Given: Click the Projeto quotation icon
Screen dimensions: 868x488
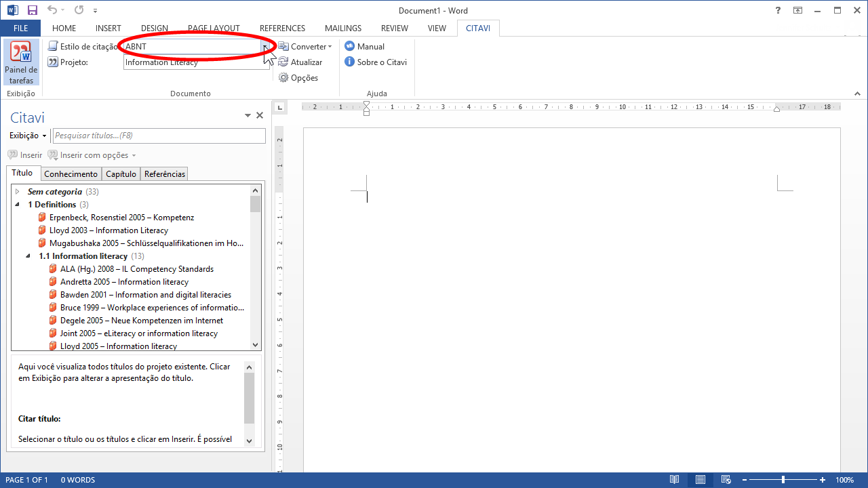Looking at the screenshot, I should pos(53,62).
